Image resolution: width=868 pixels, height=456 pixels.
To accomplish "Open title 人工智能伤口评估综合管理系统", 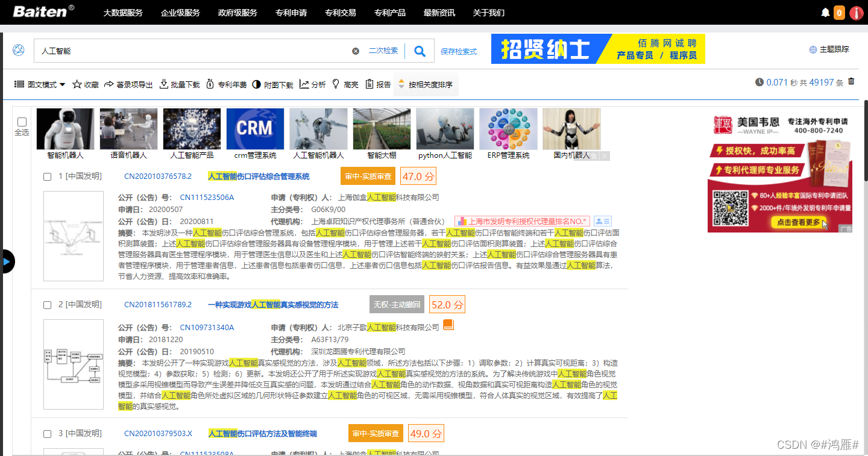I will tap(259, 176).
